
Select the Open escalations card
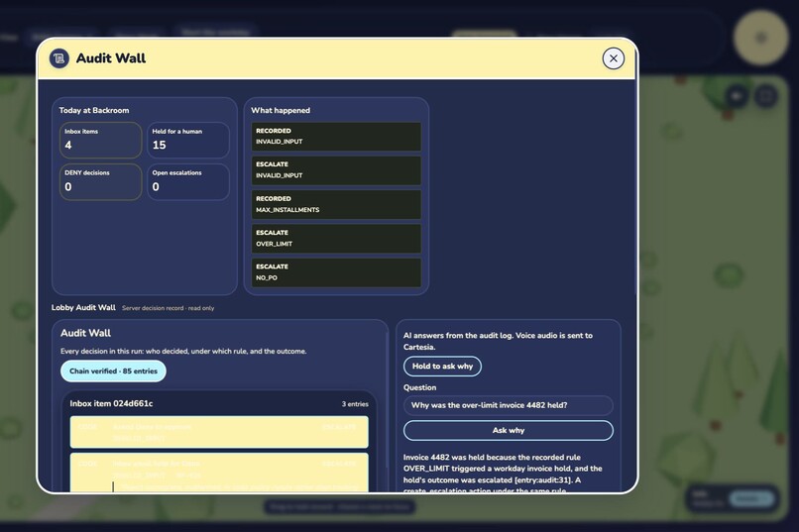click(188, 181)
